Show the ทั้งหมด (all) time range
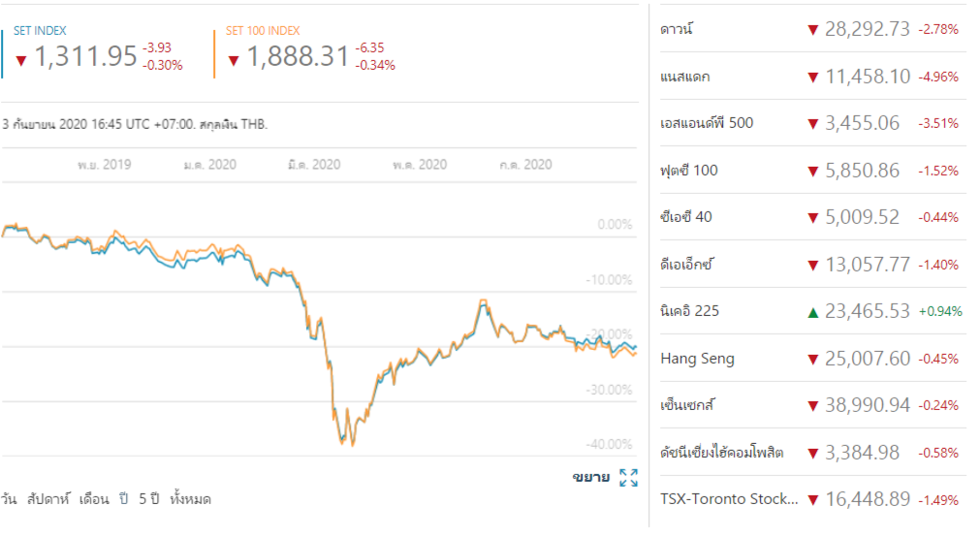Screen dimensions: 980x538 pyautogui.click(x=190, y=499)
